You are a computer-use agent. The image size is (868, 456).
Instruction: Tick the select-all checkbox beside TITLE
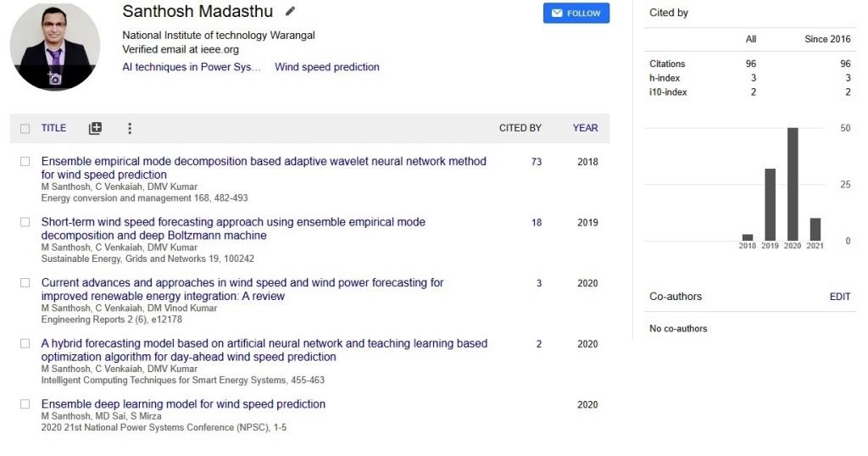point(25,128)
